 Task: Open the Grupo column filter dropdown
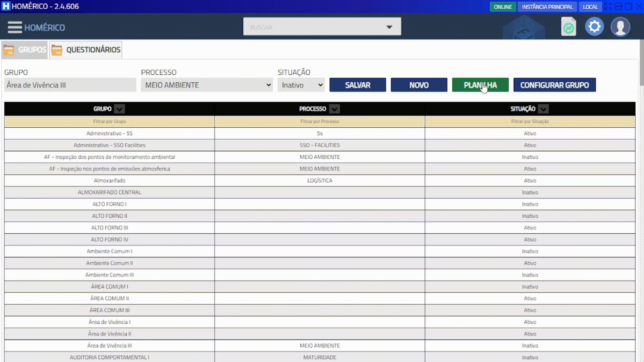[x=119, y=109]
